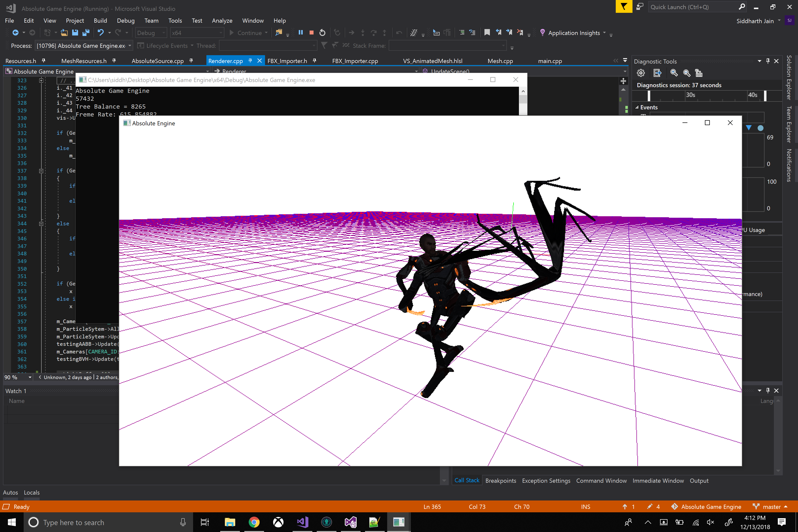Switch to the VS_AnimatedMesh.hlsl tab
Viewport: 798px width, 532px height.
coord(432,61)
